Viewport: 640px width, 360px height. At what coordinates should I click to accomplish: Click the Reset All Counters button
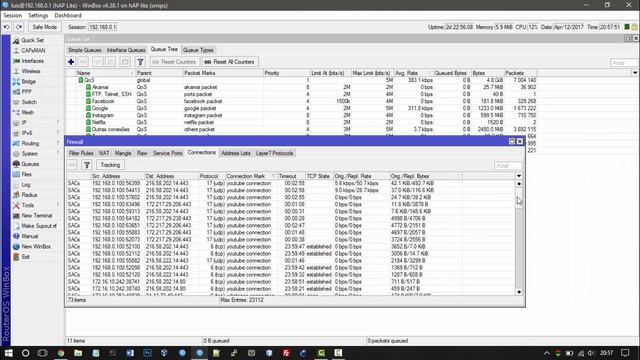point(230,62)
